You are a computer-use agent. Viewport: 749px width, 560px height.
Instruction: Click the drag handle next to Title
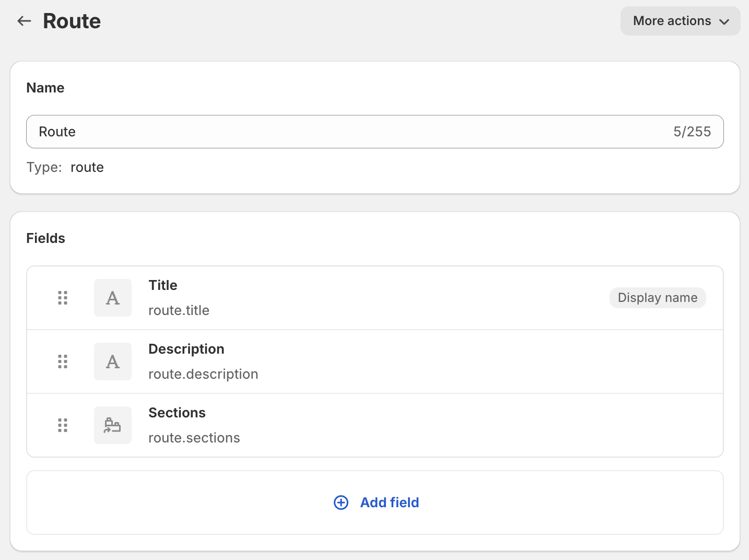coord(63,298)
